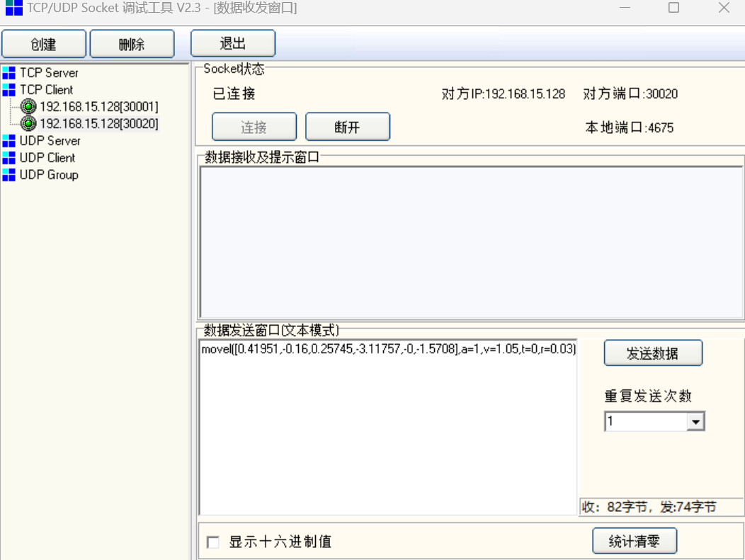Click the app icon in title bar

pos(13,8)
